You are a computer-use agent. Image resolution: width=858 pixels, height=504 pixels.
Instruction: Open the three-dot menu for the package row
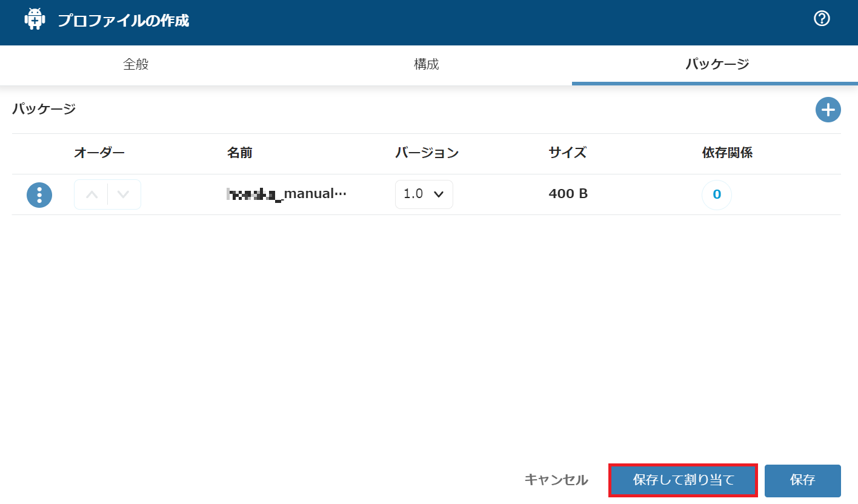click(x=39, y=195)
